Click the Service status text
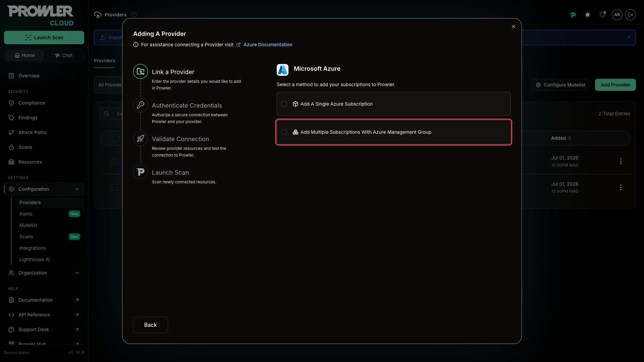 coord(16,353)
